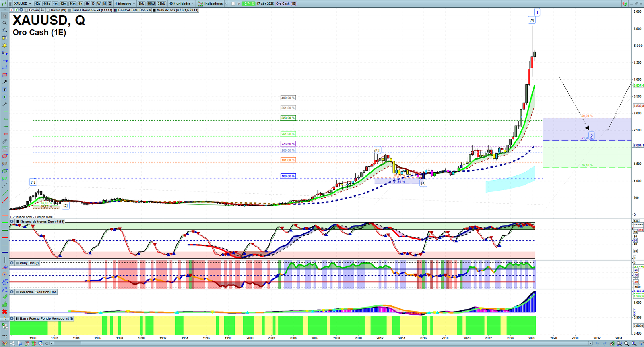Select the ruler measurement tool

pyautogui.click(x=4, y=141)
